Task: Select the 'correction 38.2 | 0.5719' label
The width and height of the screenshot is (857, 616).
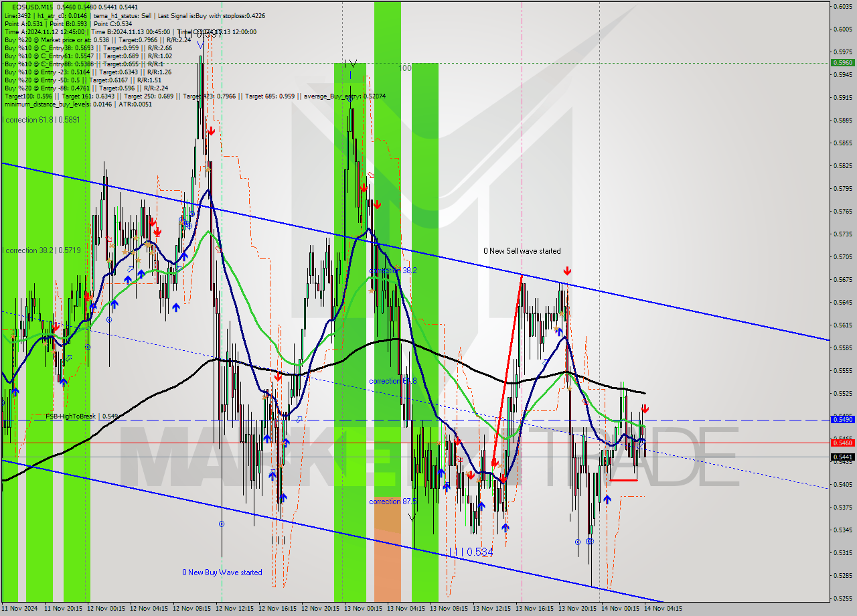Action: 42,250
